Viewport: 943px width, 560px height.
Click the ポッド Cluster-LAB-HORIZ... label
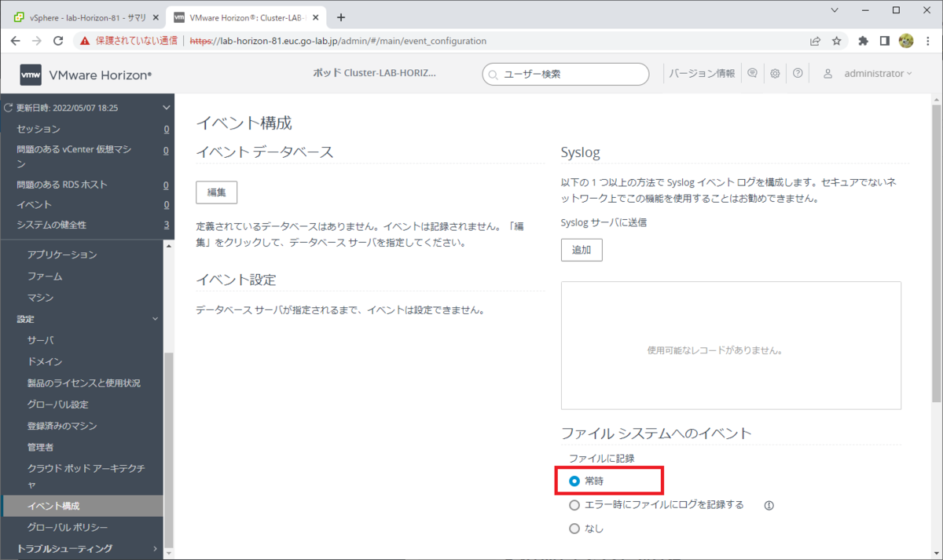[374, 73]
